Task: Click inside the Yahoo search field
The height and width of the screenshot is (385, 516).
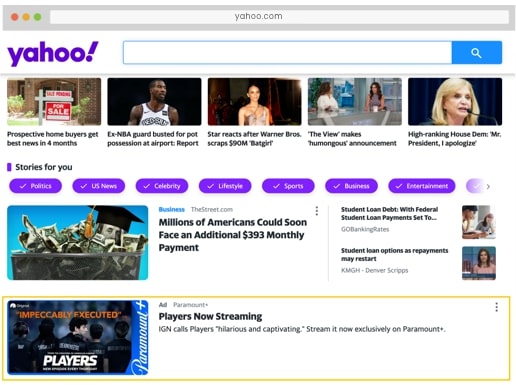Action: pyautogui.click(x=287, y=53)
